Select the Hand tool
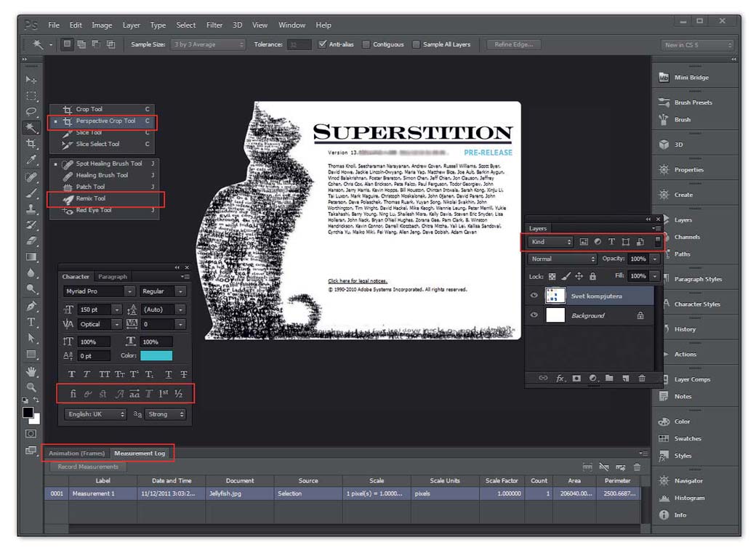The image size is (756, 550). click(31, 371)
